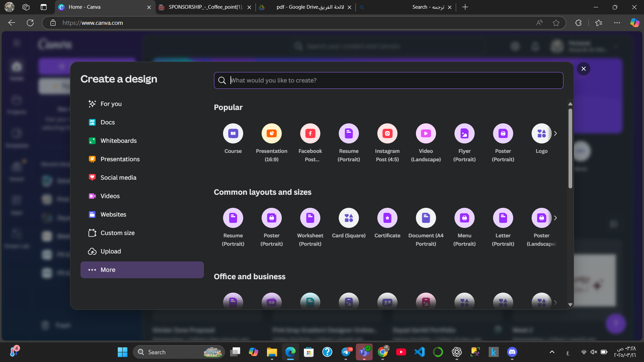Switch to the Google Drive pdf tab
This screenshot has height=362, width=644.
(306, 7)
